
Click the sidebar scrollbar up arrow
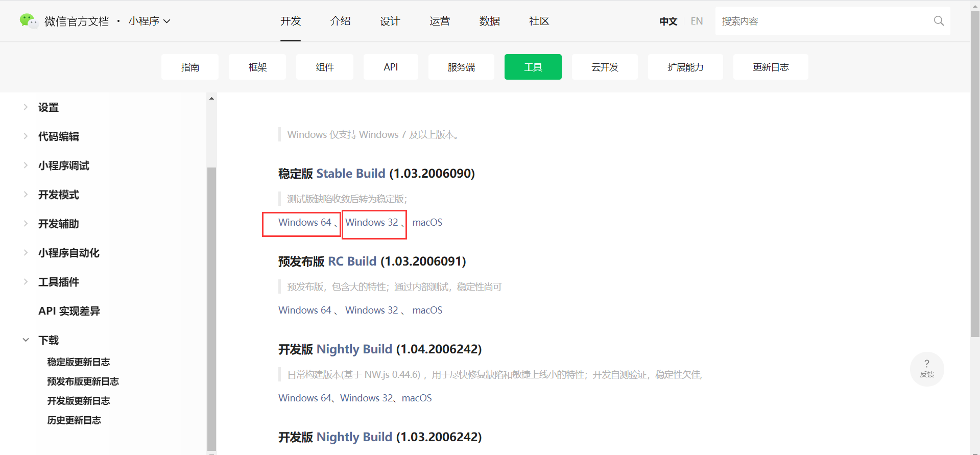coord(211,98)
